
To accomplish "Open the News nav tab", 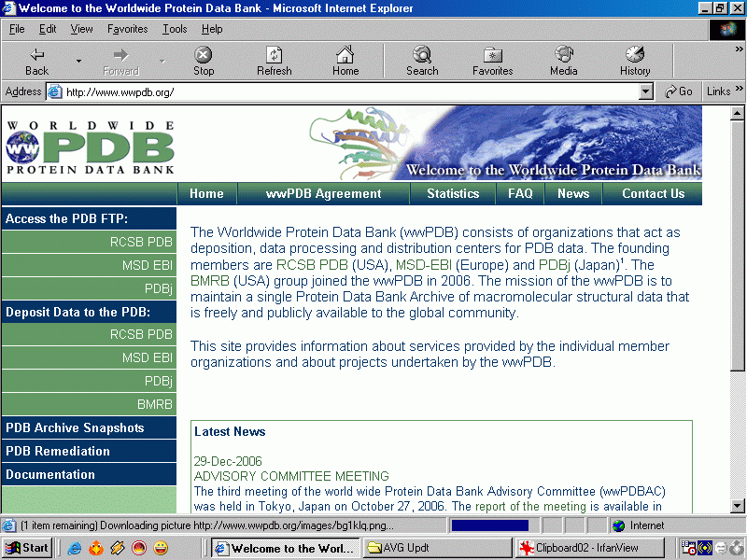I will (573, 193).
